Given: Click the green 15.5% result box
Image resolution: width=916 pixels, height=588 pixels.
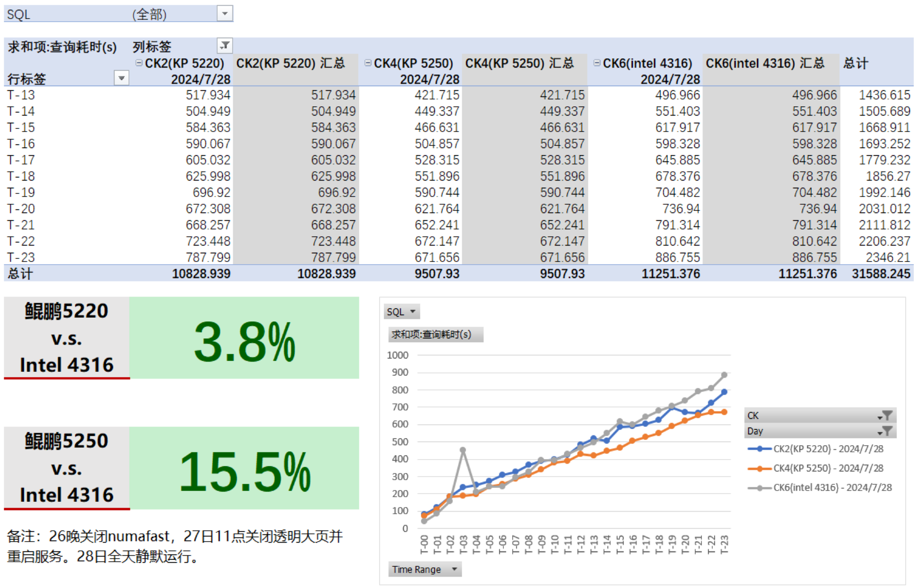Looking at the screenshot, I should 244,468.
